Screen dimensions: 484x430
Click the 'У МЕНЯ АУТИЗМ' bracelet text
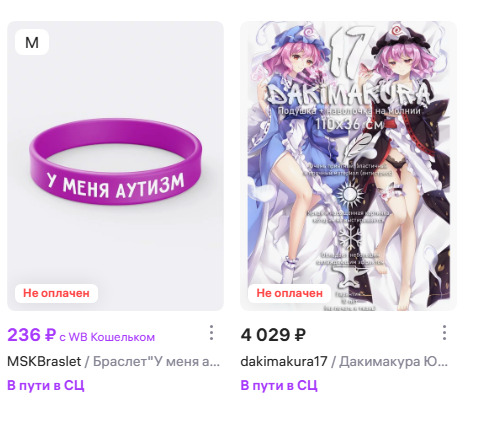pyautogui.click(x=115, y=186)
